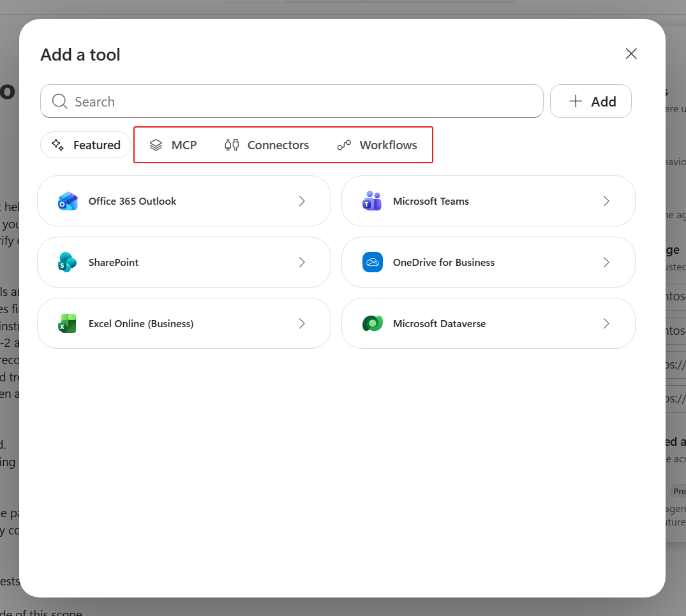Focus the Search tools field

292,101
